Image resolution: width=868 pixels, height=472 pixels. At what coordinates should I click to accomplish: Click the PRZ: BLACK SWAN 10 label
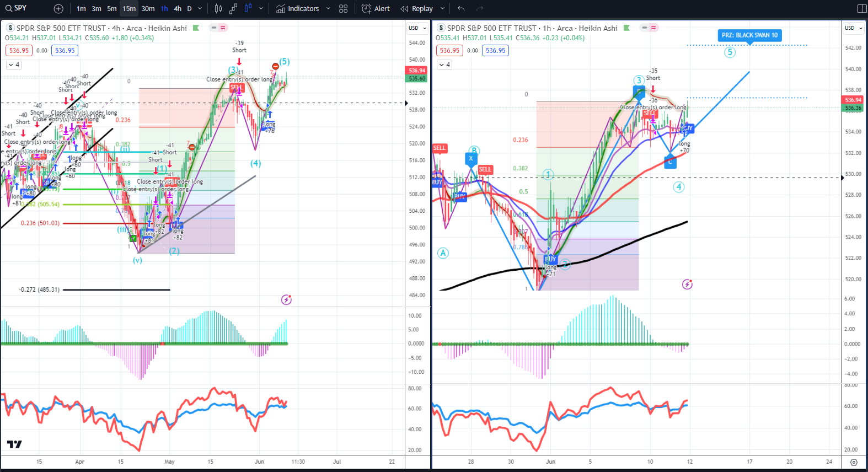[750, 35]
